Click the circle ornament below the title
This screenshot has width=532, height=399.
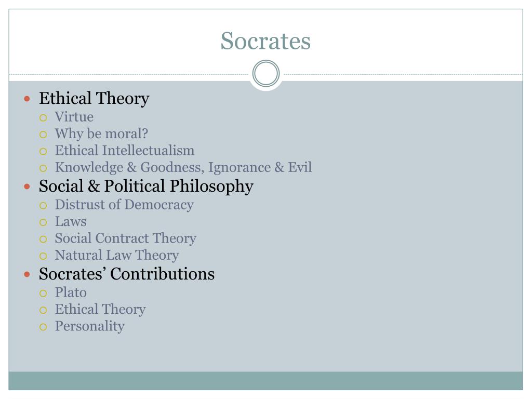[x=265, y=74]
